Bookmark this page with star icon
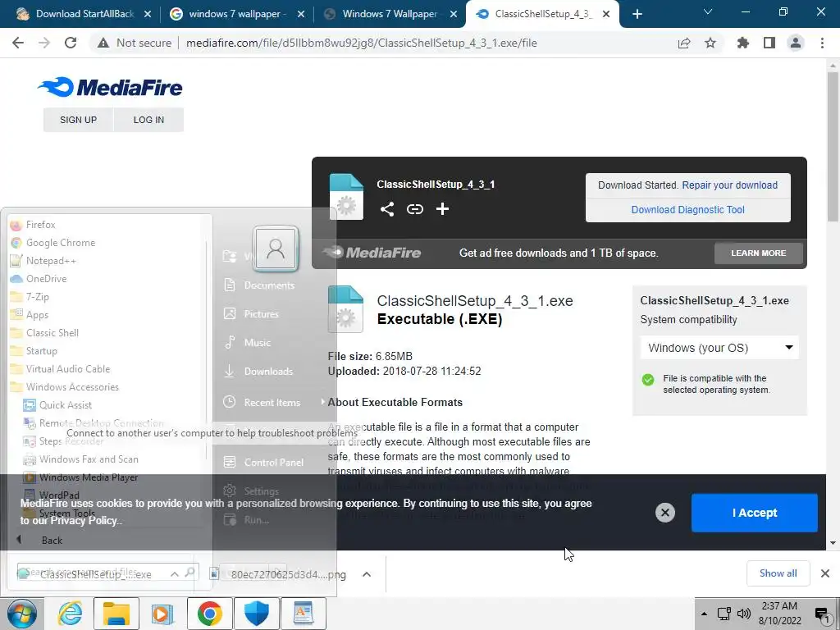The image size is (840, 630). 710,43
